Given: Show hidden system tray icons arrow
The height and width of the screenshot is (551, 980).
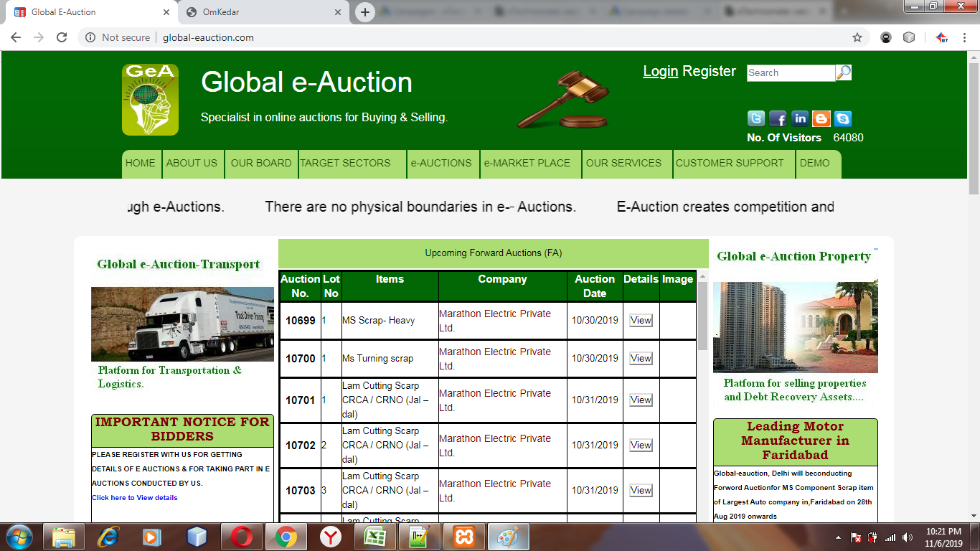Looking at the screenshot, I should (x=839, y=537).
